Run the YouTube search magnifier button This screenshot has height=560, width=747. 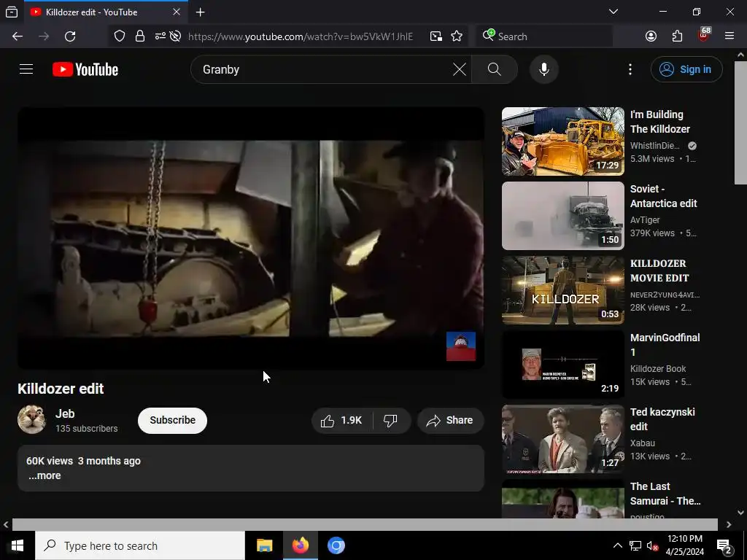click(495, 69)
